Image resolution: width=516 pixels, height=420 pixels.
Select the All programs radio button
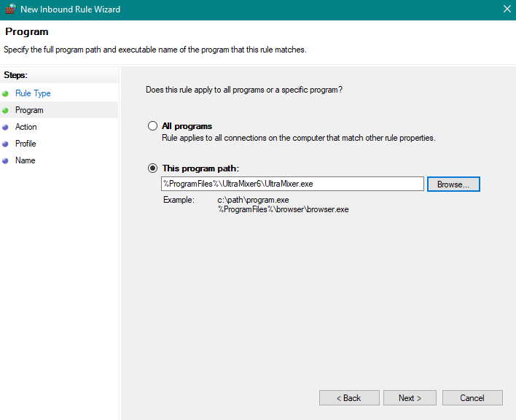coord(152,126)
